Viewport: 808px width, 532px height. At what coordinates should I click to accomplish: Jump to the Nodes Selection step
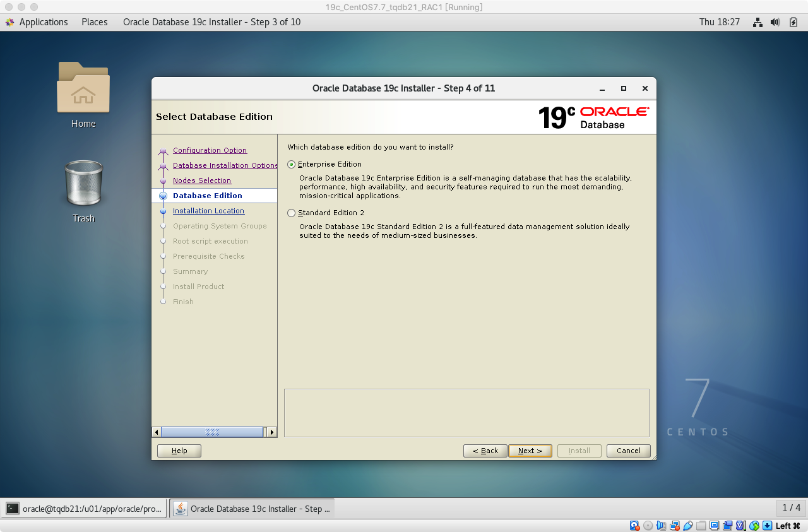(202, 180)
